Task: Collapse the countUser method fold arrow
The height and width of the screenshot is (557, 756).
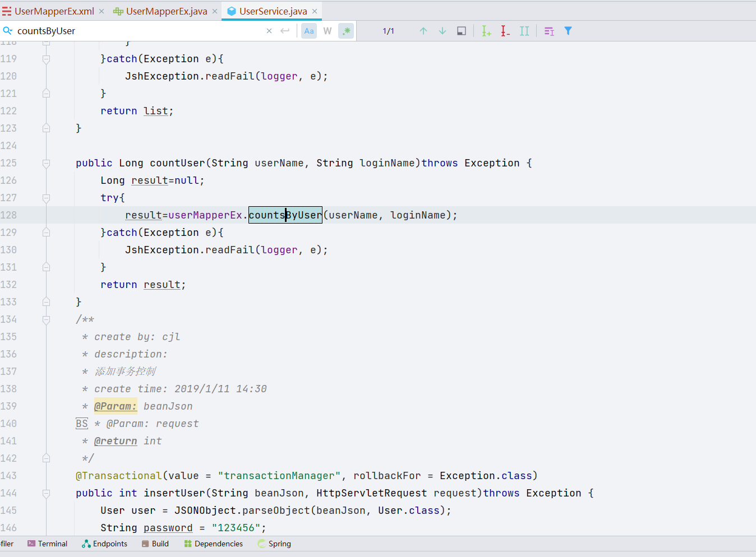Action: (x=46, y=163)
